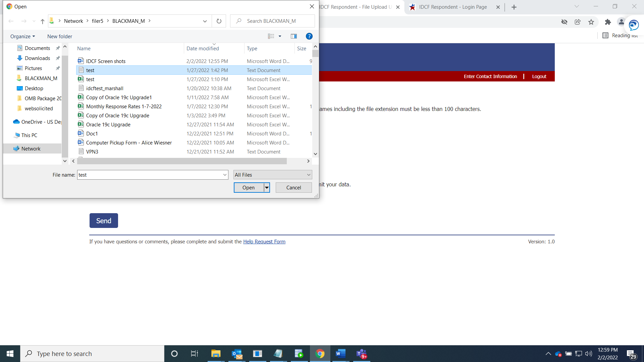Bookmark page with the star icon
Image resolution: width=644 pixels, height=362 pixels.
click(x=591, y=22)
